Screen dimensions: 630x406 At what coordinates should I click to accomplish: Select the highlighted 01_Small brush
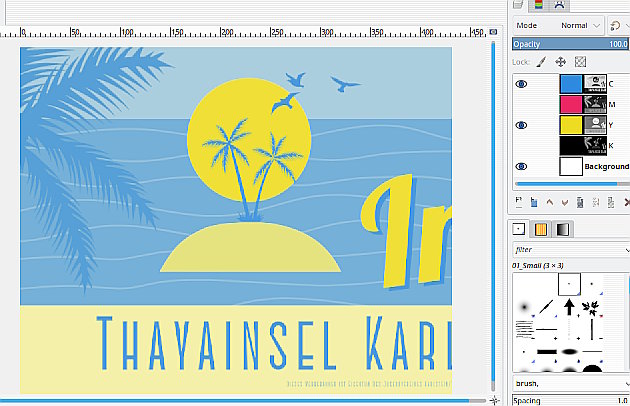[x=569, y=284]
